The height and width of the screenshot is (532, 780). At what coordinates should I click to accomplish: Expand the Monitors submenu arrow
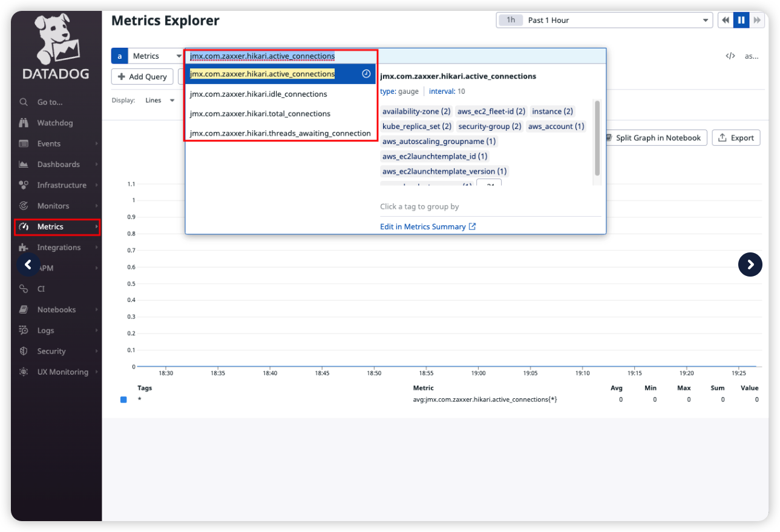click(x=96, y=206)
